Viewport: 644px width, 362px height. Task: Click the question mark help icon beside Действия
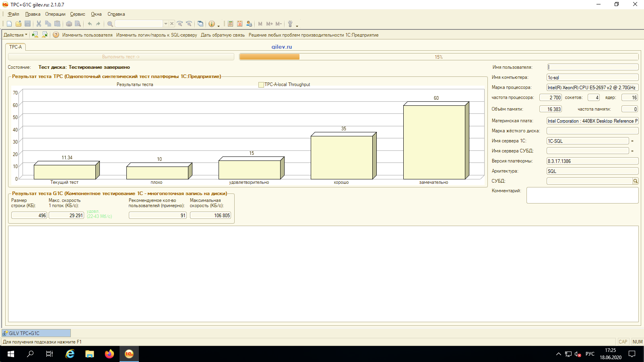(x=56, y=35)
